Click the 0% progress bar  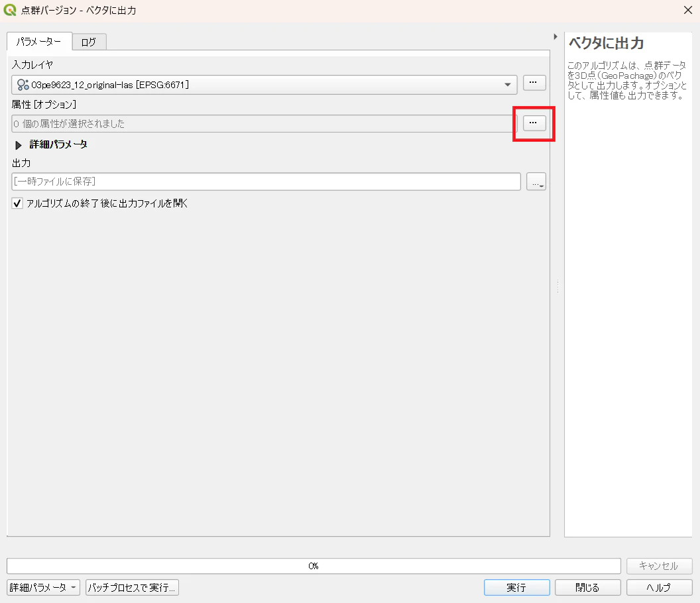click(x=314, y=566)
